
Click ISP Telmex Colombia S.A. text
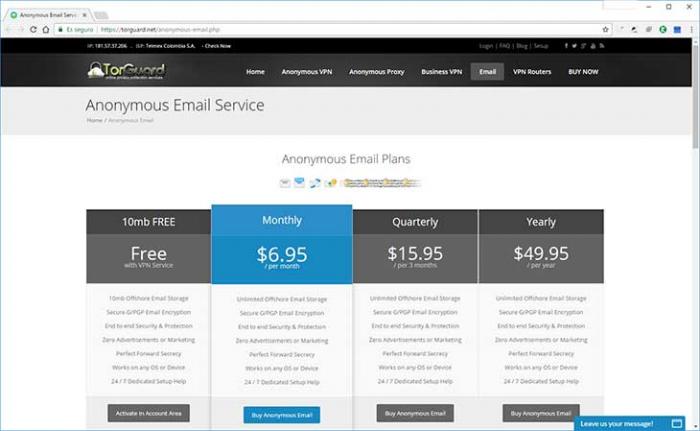pyautogui.click(x=166, y=46)
